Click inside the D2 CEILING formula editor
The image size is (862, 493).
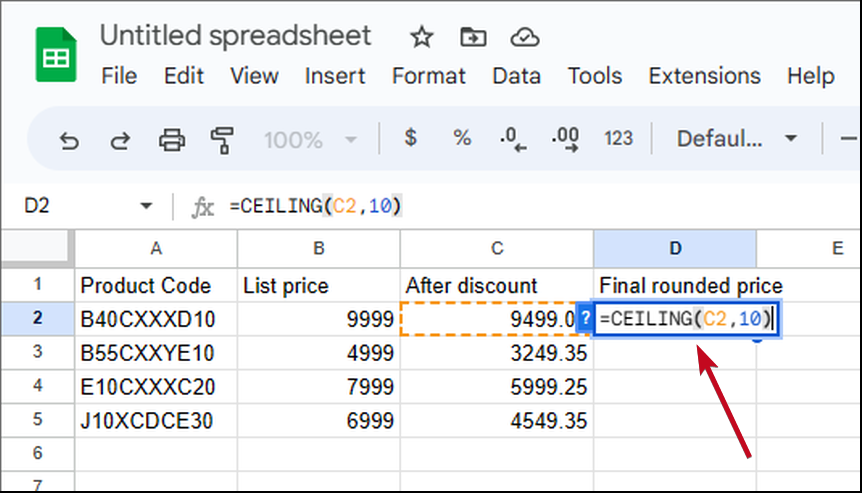coord(686,319)
